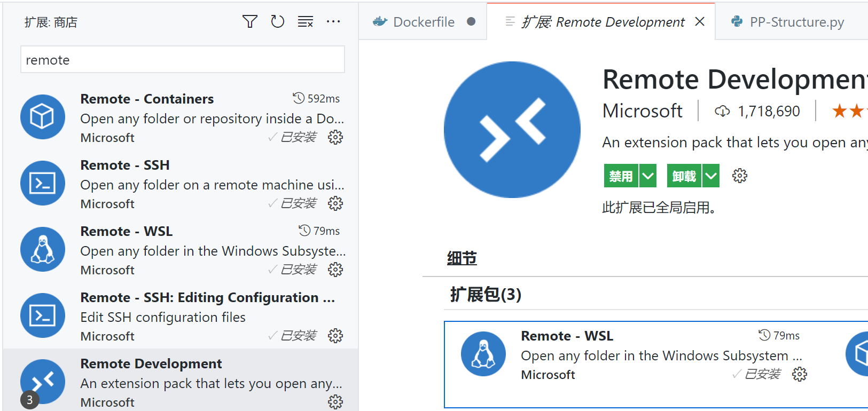The height and width of the screenshot is (411, 868).
Task: Refresh the extensions list
Action: pyautogui.click(x=277, y=22)
